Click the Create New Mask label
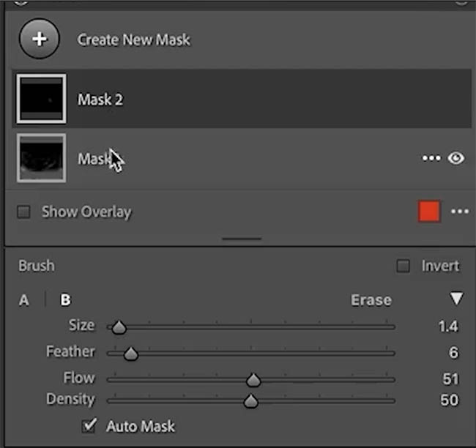 (x=133, y=40)
